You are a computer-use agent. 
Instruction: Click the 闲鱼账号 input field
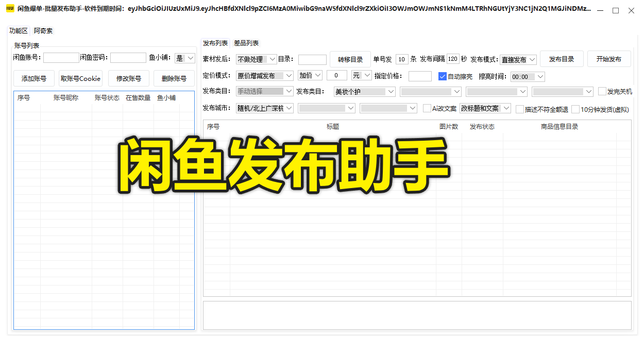(61, 58)
